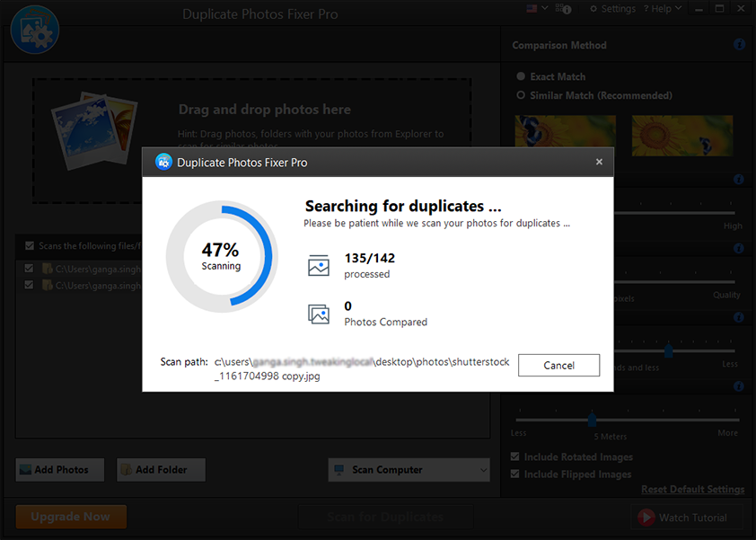The height and width of the screenshot is (540, 756).
Task: Click the second folder icon in the scan list
Action: (x=48, y=285)
